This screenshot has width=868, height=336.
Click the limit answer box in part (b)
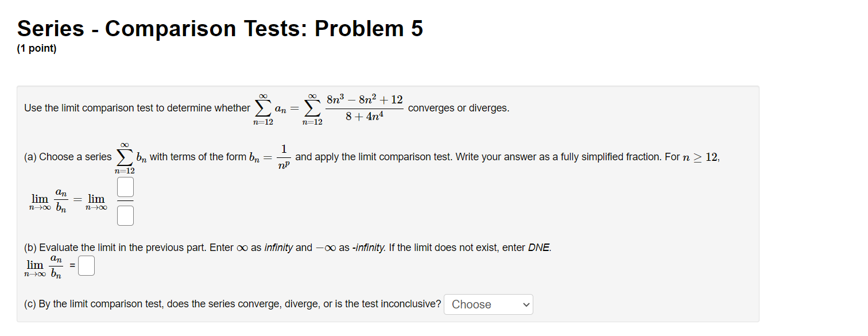click(x=86, y=265)
